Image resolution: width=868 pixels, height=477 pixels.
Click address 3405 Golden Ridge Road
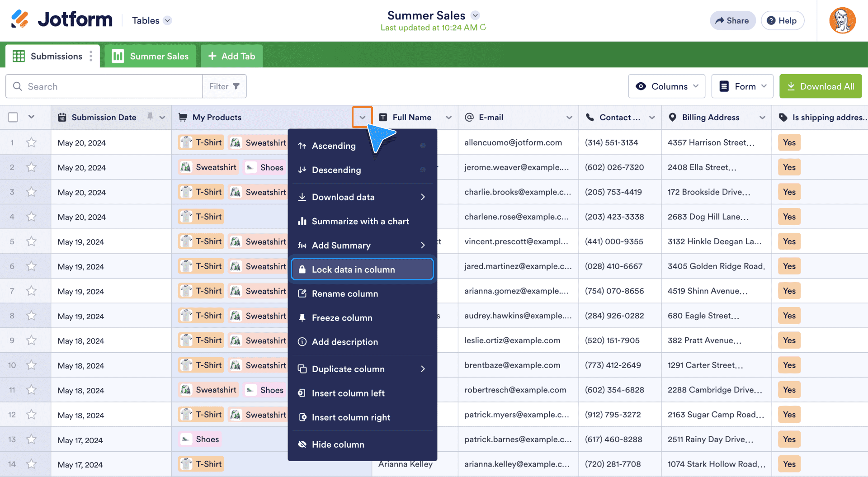pyautogui.click(x=717, y=266)
